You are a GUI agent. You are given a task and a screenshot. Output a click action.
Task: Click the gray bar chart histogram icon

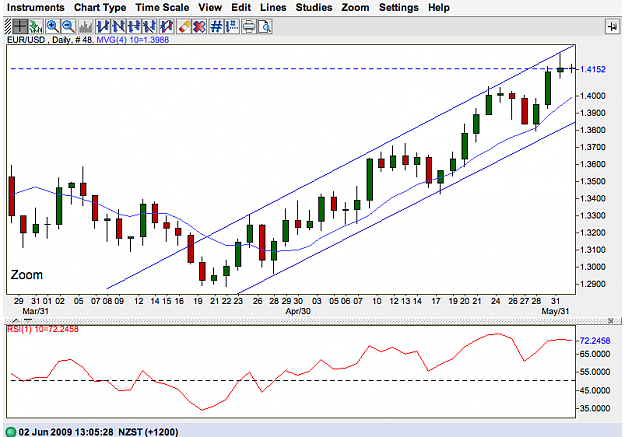(85, 27)
